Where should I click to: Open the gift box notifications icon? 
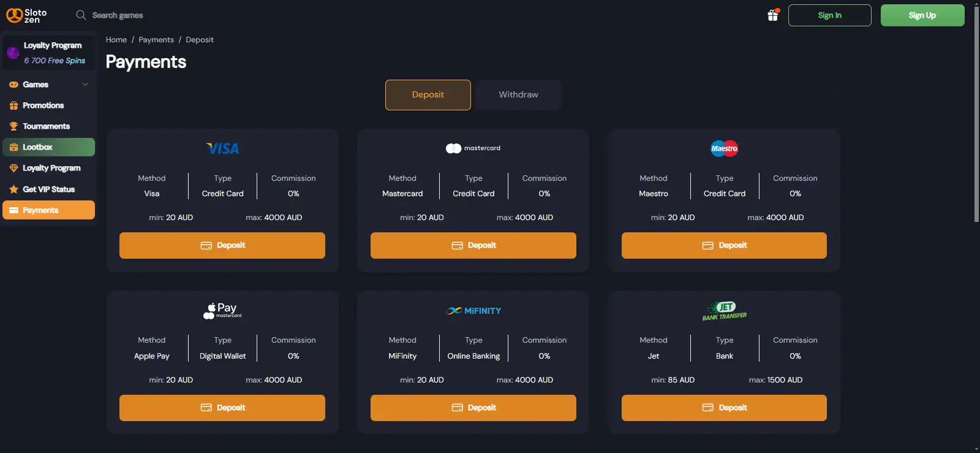(773, 15)
